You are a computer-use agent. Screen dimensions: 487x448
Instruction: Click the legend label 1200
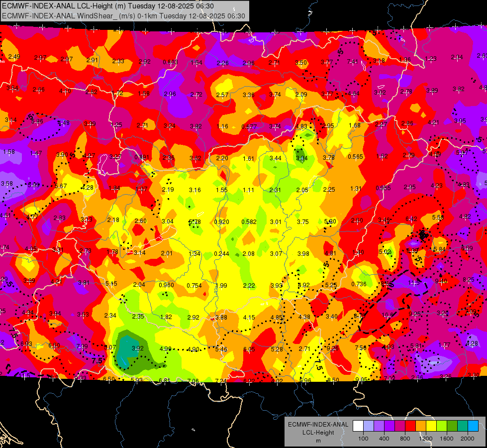coord(425,439)
